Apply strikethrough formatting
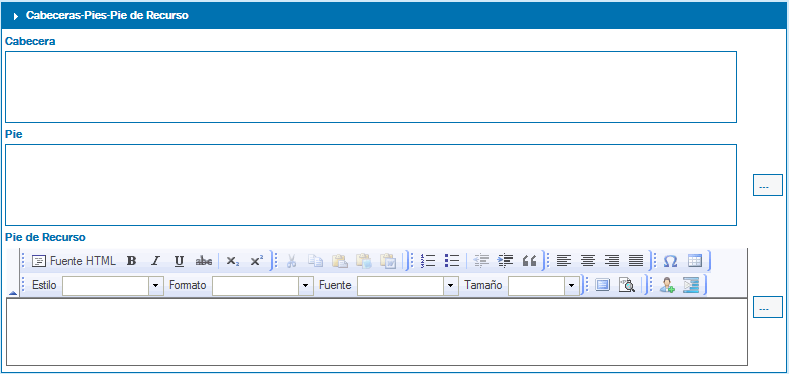 coord(204,261)
